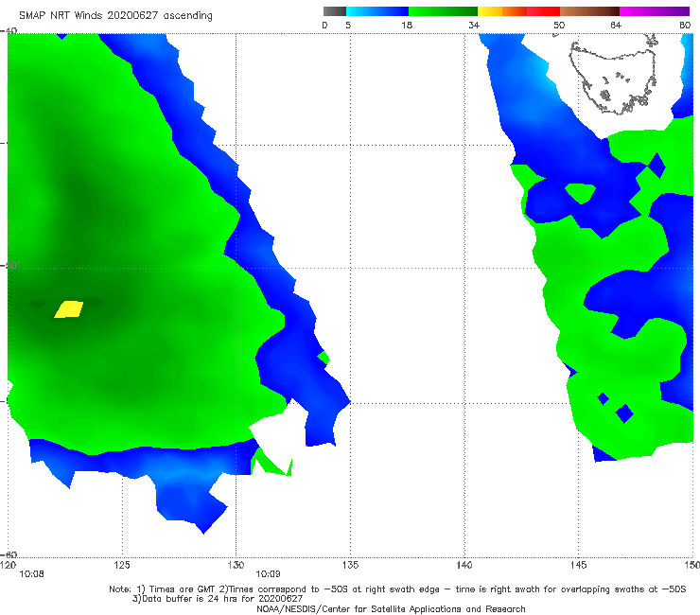Select the magenta-purple 64–80 color bar segment
This screenshot has height=615, width=700.
655,11
